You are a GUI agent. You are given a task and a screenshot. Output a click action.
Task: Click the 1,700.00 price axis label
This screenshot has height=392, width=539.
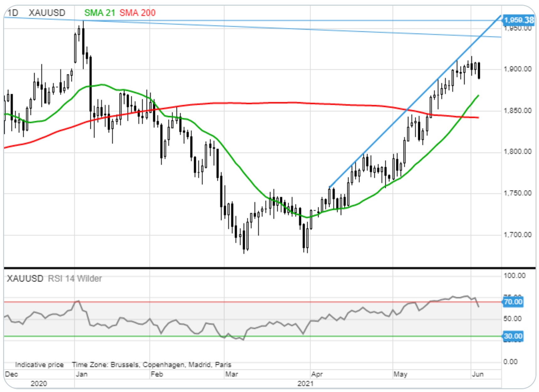click(x=518, y=235)
